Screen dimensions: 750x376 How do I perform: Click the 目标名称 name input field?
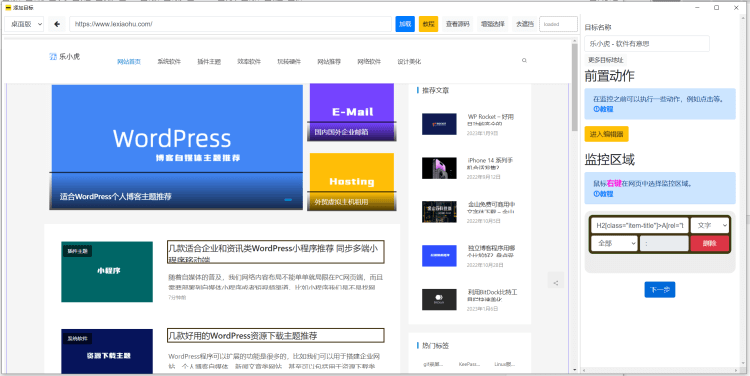point(647,44)
